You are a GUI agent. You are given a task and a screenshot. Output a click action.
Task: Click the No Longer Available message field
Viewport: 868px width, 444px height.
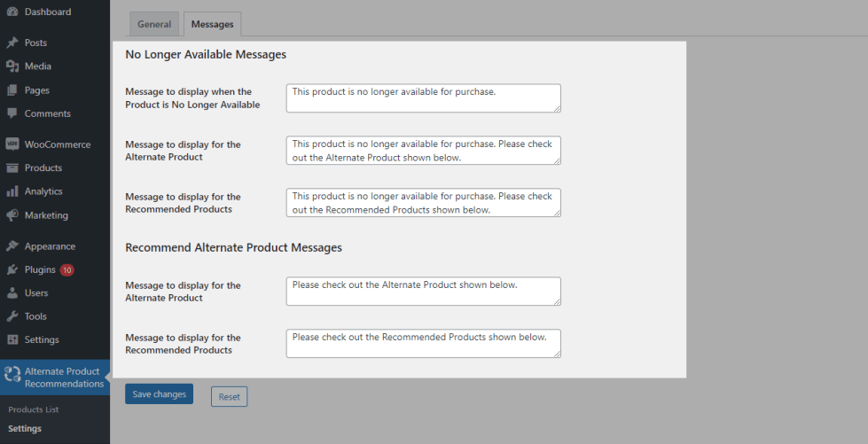[423, 98]
